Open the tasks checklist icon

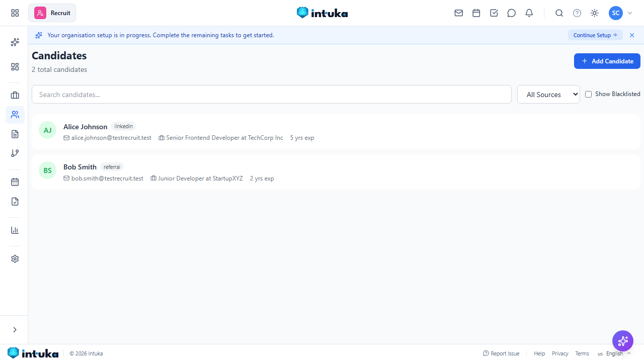pyautogui.click(x=494, y=13)
